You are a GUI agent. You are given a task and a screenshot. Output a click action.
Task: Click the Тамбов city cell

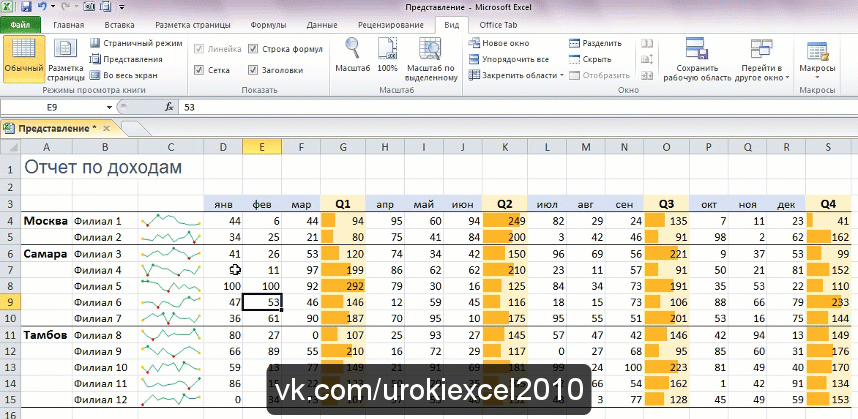[x=46, y=335]
